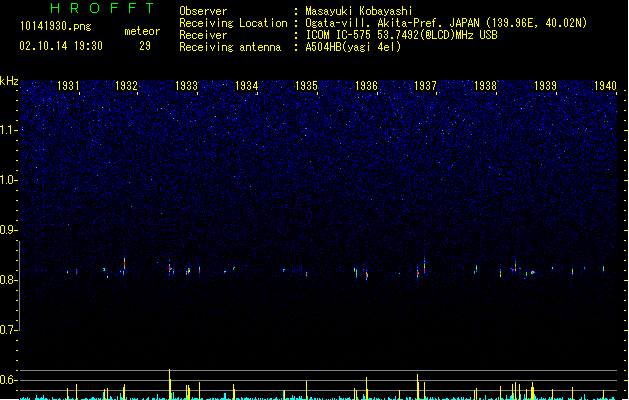The height and width of the screenshot is (400, 629).
Task: Select the meteor count 29
Action: 145,46
